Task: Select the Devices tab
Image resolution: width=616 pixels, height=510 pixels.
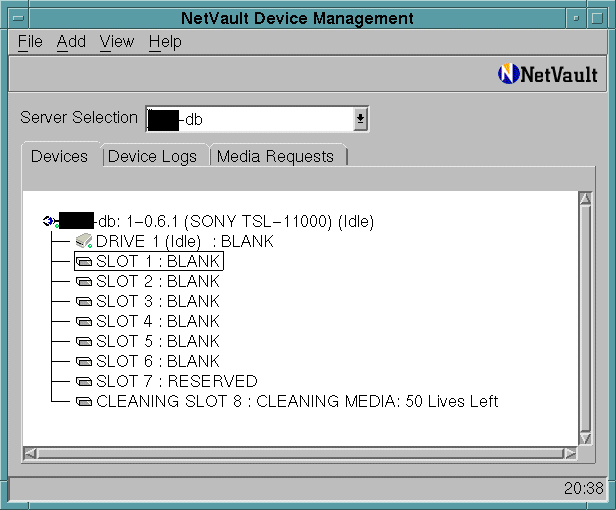Action: (59, 156)
